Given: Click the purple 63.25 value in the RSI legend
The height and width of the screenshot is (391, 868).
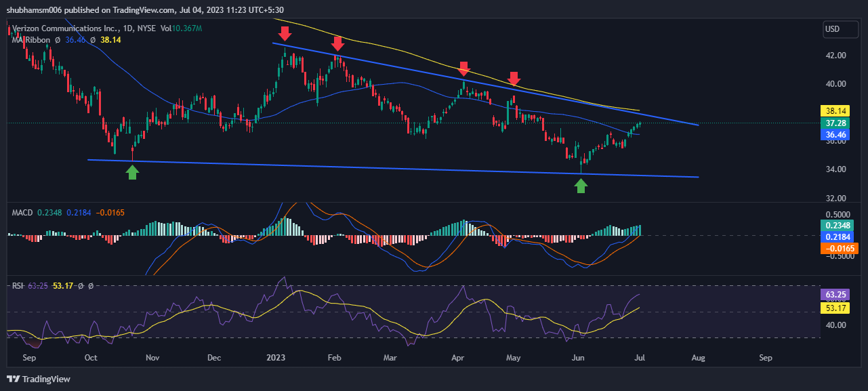Looking at the screenshot, I should (39, 286).
